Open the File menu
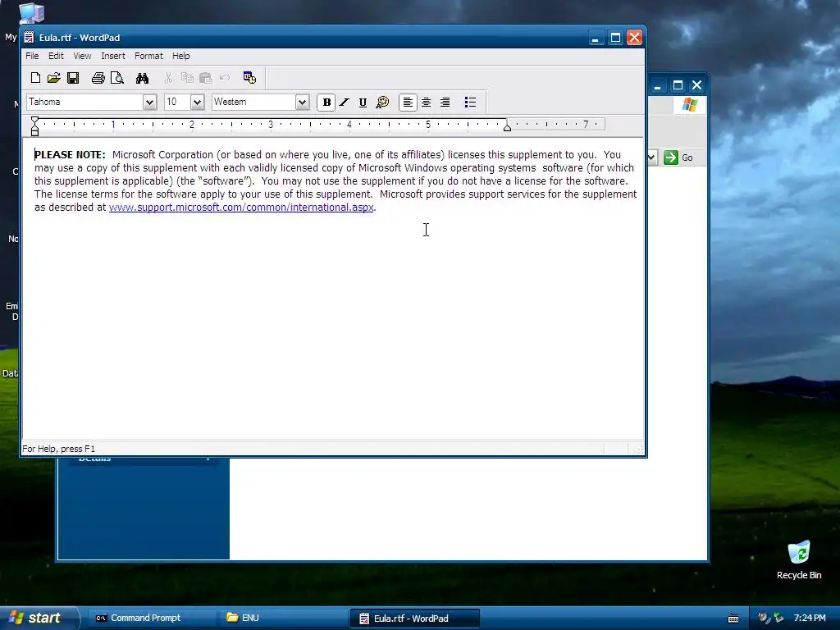This screenshot has height=630, width=840. [32, 56]
